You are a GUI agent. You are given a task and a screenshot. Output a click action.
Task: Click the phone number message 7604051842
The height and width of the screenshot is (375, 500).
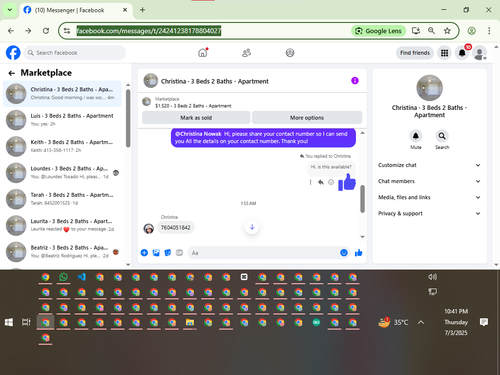pyautogui.click(x=176, y=228)
